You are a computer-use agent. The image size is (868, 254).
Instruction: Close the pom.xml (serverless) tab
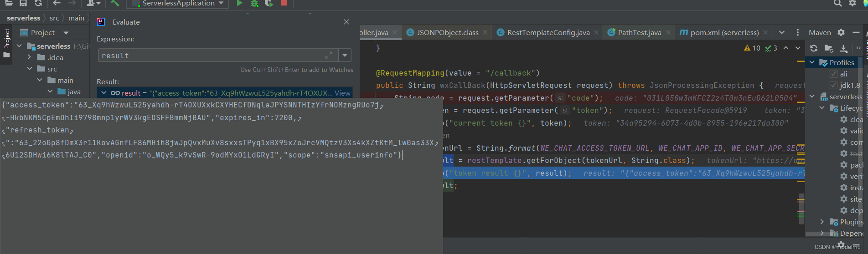[x=765, y=32]
